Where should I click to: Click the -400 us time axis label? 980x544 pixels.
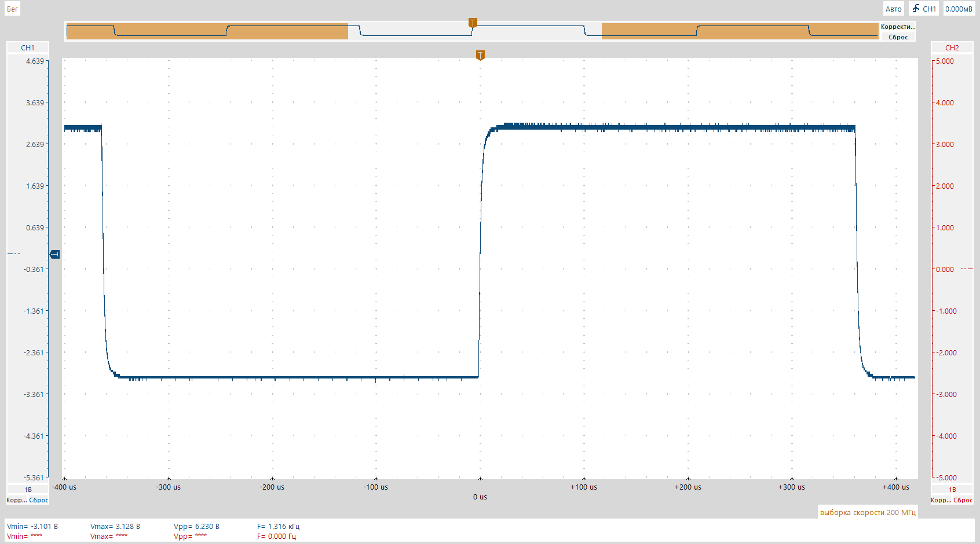click(64, 487)
